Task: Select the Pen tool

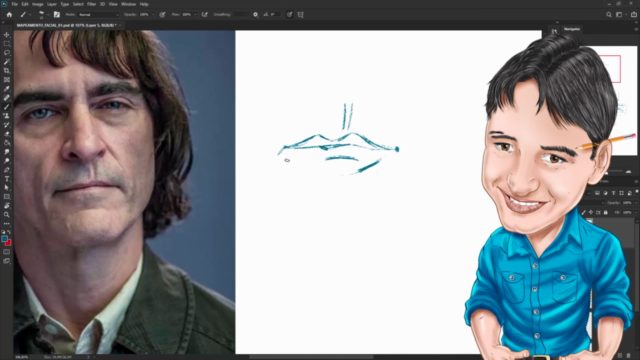Action: click(7, 170)
